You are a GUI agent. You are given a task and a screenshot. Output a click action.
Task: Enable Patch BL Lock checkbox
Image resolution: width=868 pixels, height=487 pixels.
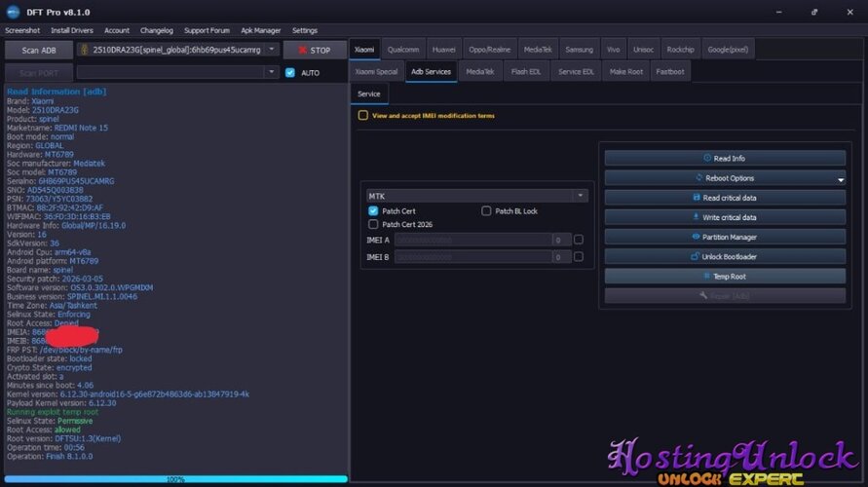click(486, 210)
